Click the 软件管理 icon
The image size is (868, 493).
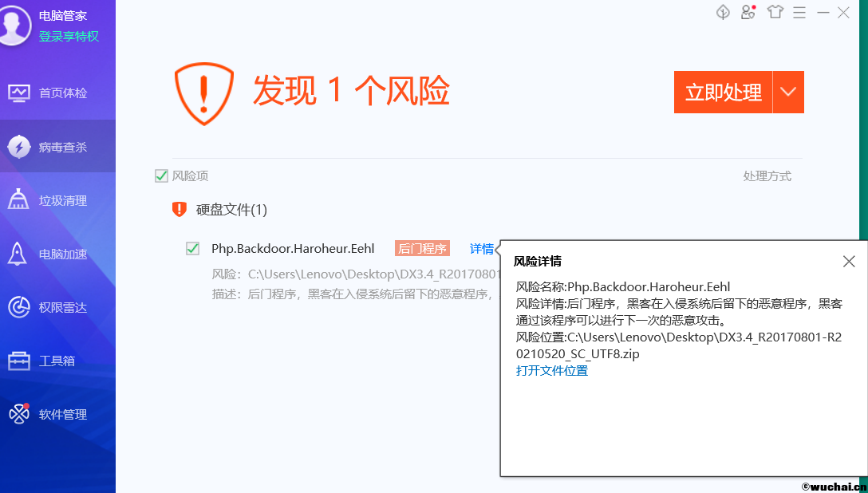18,414
